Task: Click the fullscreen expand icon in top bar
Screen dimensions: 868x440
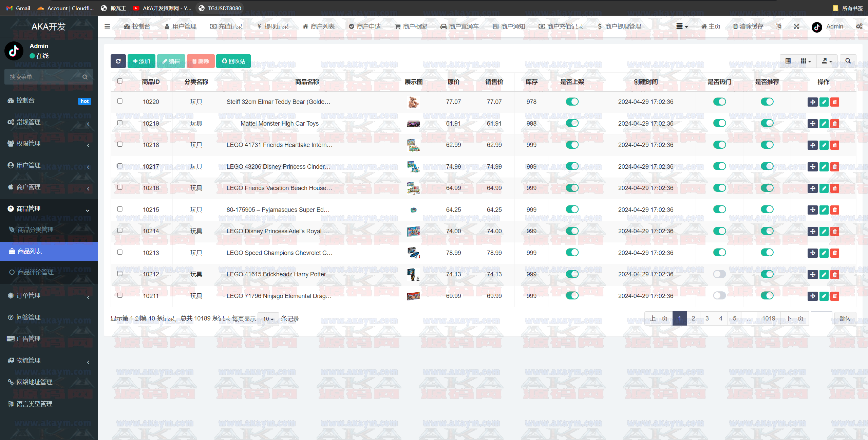Action: (x=796, y=26)
